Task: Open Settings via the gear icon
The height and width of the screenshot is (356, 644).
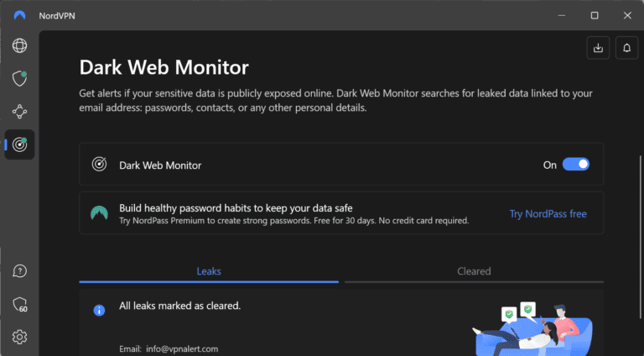Action: coord(19,337)
